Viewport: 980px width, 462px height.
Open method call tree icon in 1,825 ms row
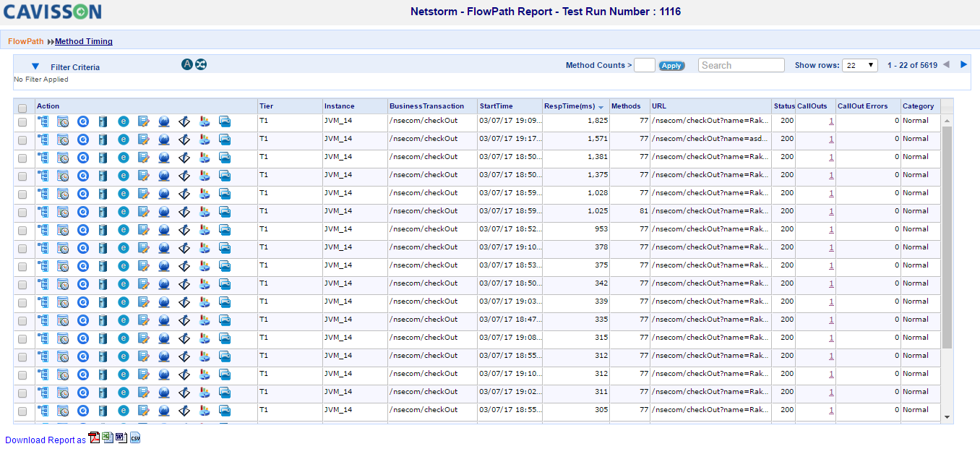click(43, 121)
